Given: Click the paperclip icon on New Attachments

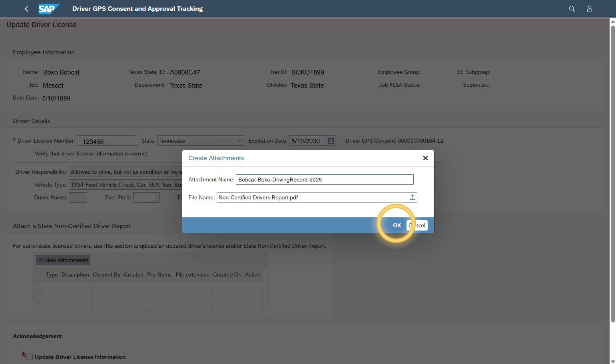Looking at the screenshot, I should (x=41, y=260).
